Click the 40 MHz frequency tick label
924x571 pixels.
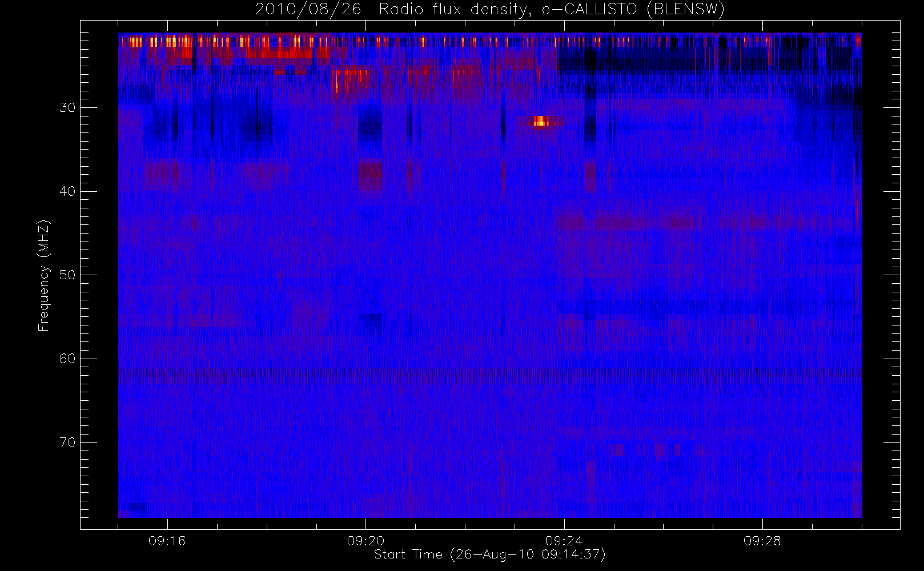pyautogui.click(x=67, y=191)
